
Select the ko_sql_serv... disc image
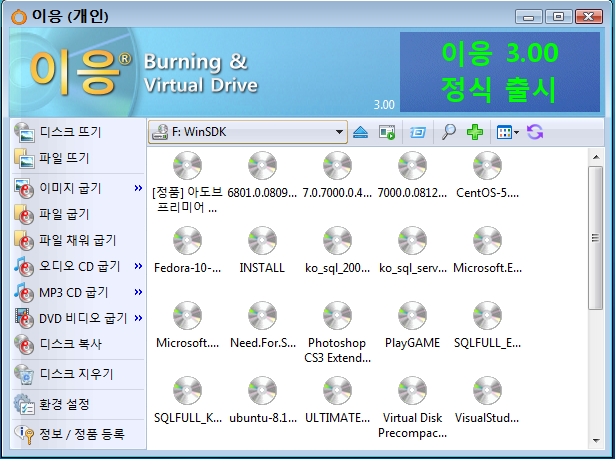[x=412, y=250]
